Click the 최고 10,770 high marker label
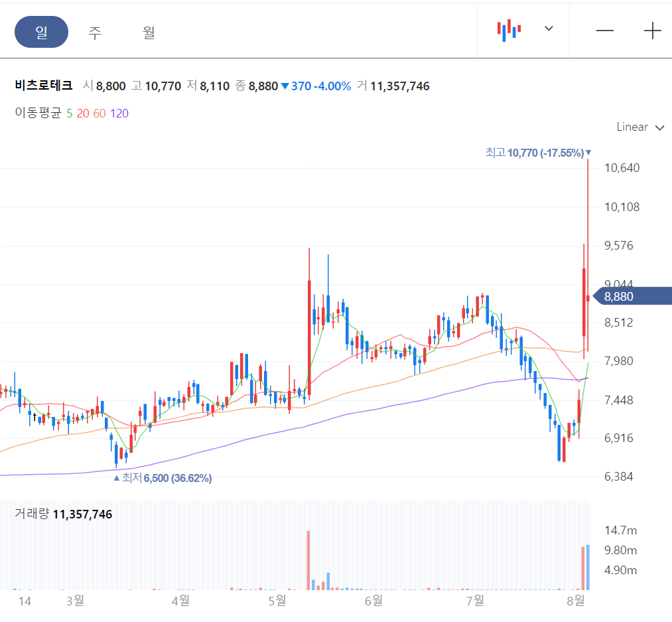Image resolution: width=672 pixels, height=622 pixels. pyautogui.click(x=538, y=153)
